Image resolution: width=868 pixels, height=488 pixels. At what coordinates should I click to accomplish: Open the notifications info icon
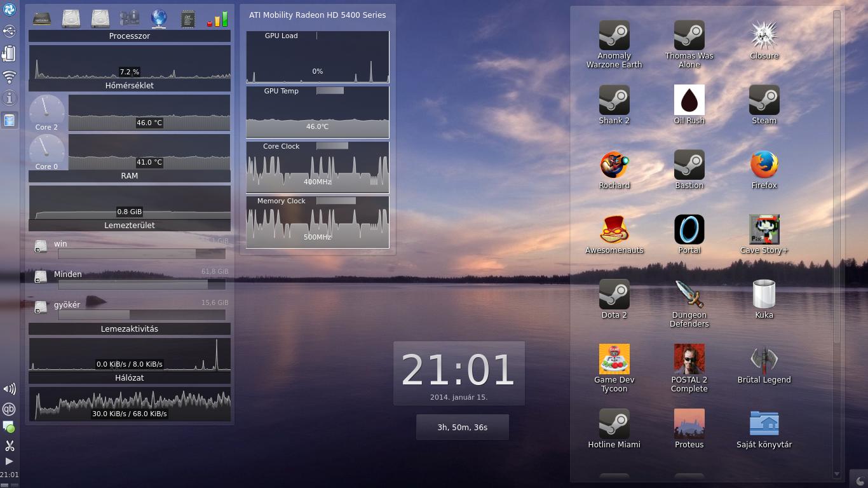click(x=9, y=98)
